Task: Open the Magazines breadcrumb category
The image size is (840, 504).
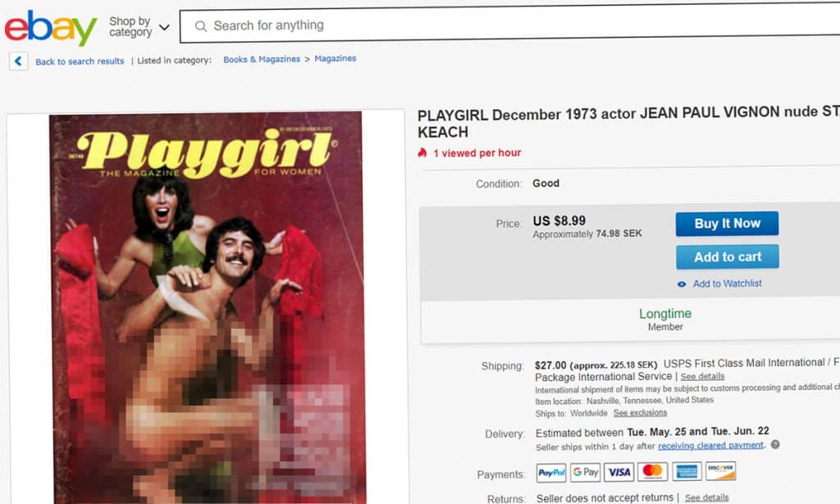Action: tap(335, 58)
